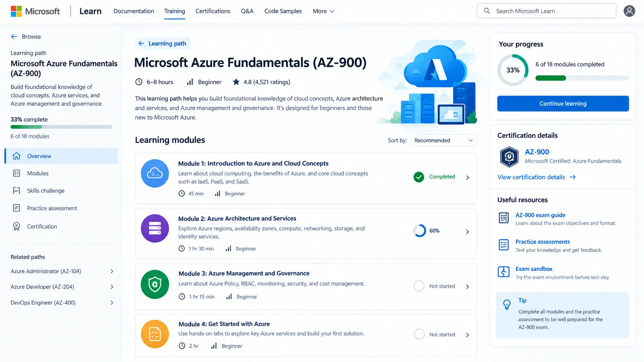Open Module 1 using its chevron
The width and height of the screenshot is (644, 362).
click(468, 177)
